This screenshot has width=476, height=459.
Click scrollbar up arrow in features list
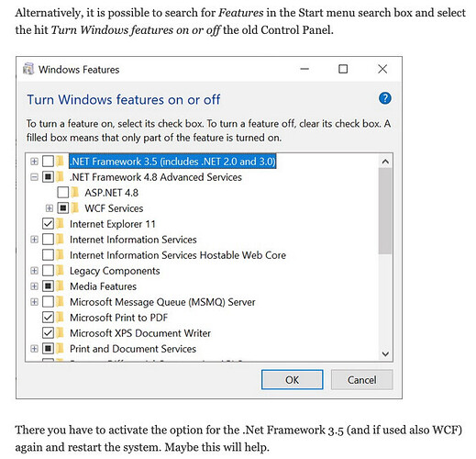point(385,162)
